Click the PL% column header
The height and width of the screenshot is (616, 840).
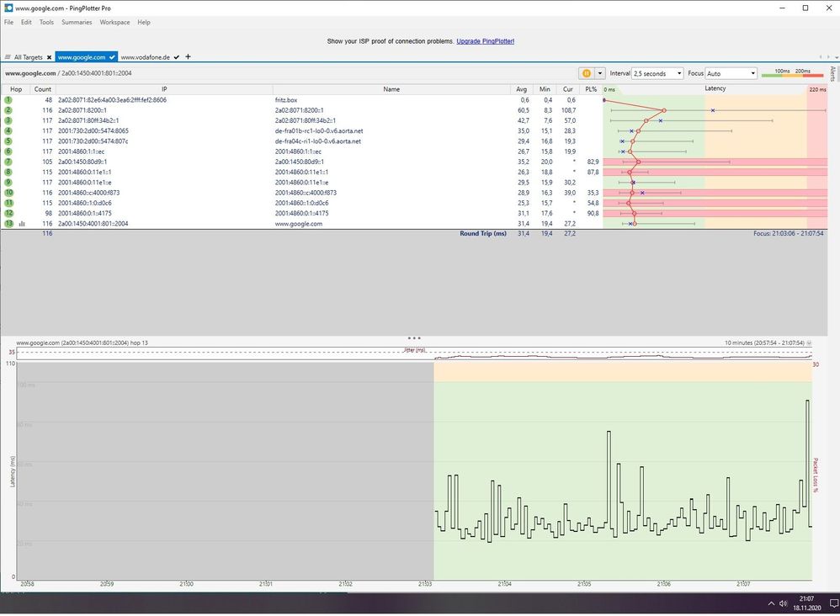pos(591,89)
